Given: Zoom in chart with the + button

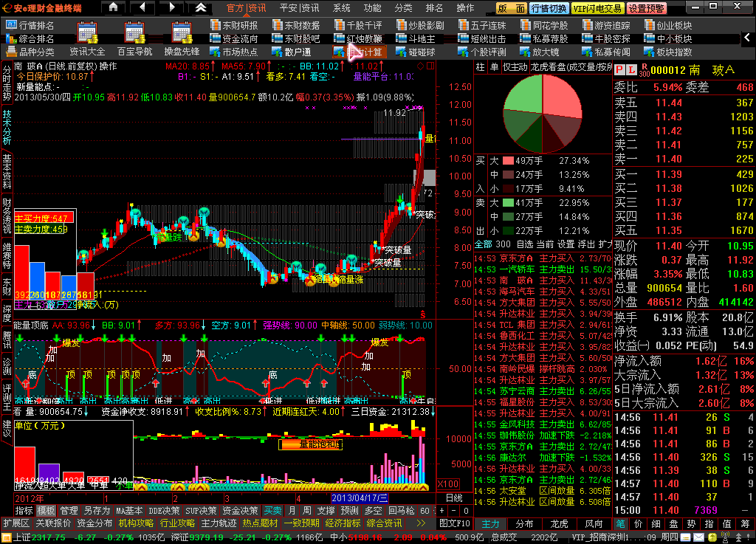Looking at the screenshot, I should [x=442, y=511].
